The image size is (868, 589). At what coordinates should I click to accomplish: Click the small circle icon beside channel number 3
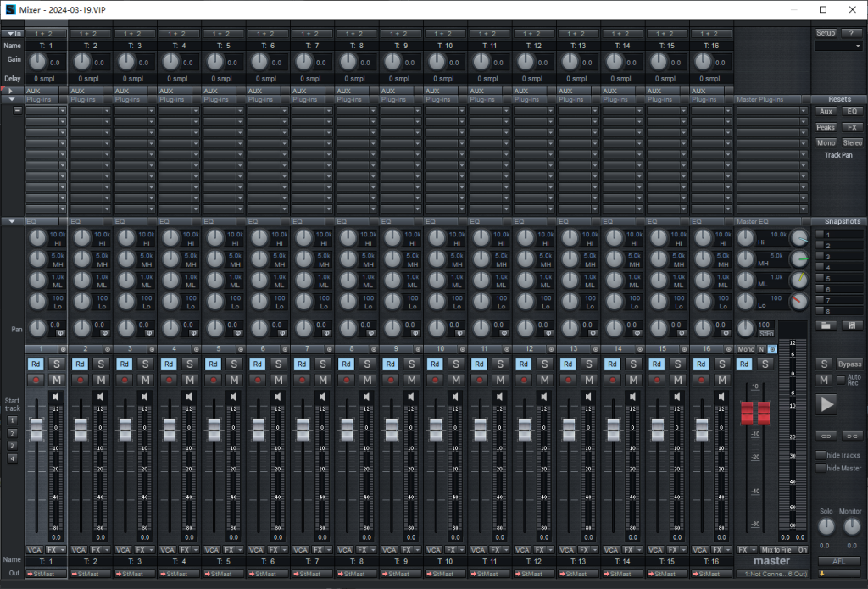click(x=152, y=349)
